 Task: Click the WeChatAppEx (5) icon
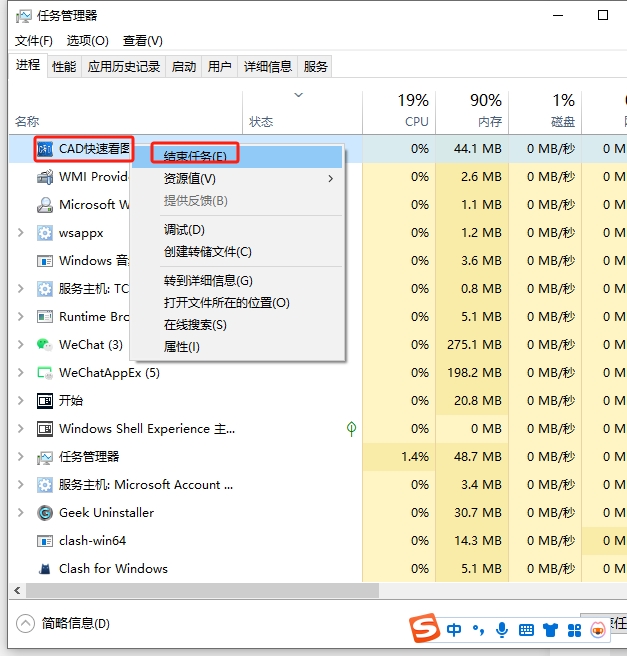45,373
